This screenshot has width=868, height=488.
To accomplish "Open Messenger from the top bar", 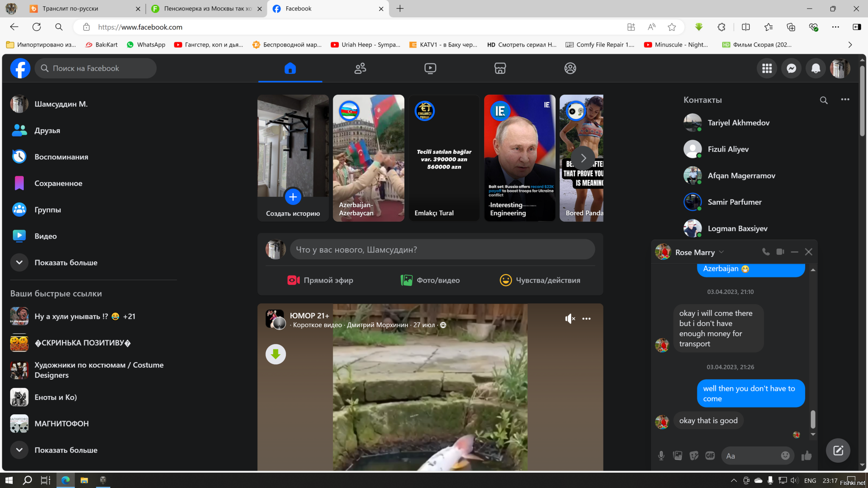I will (791, 68).
